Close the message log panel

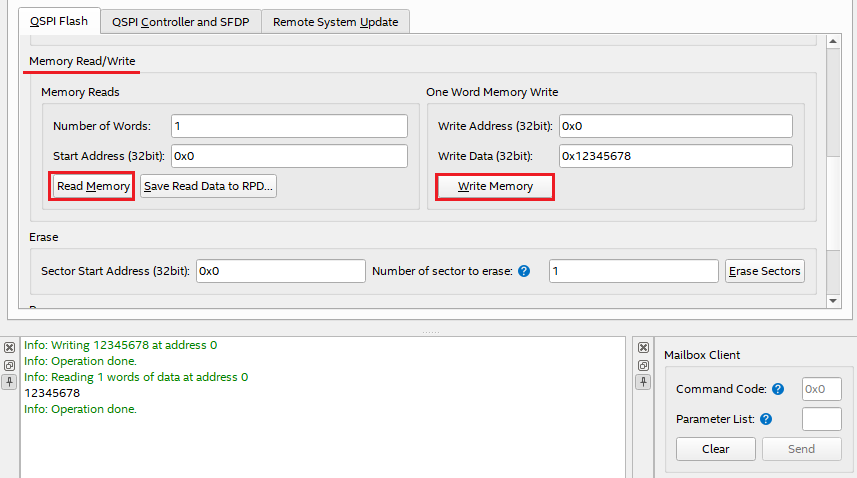click(9, 347)
